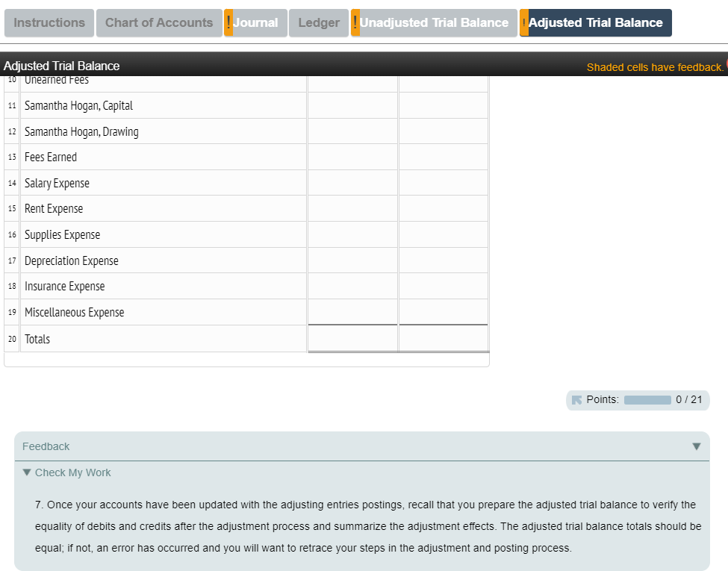Screen dimensions: 728x571
Task: Click debit cell for Fees Earned
Action: click(353, 157)
